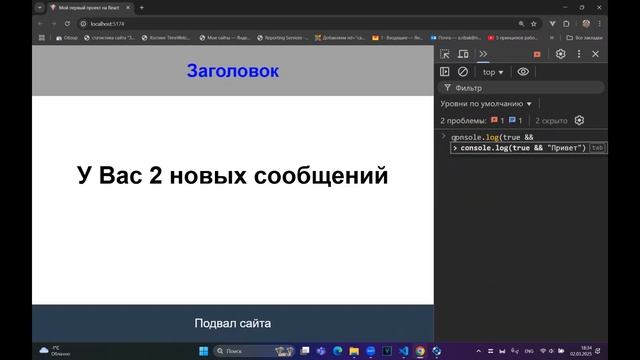
Task: Open the 'Обзор' bookmark
Action: point(67,38)
